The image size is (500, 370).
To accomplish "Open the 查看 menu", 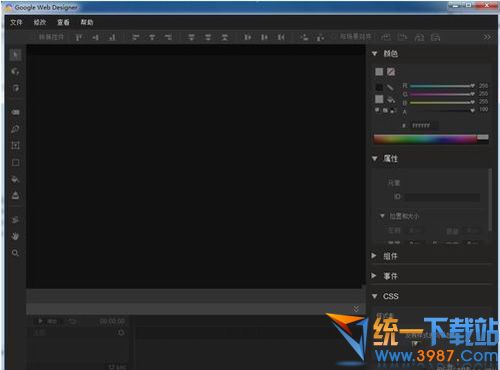I will (x=63, y=22).
